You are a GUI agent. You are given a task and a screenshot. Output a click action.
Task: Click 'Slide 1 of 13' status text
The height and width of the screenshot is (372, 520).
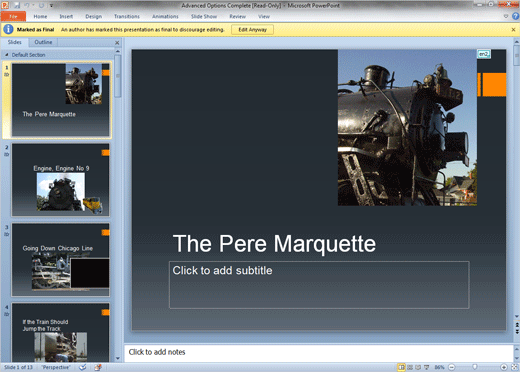pyautogui.click(x=18, y=367)
